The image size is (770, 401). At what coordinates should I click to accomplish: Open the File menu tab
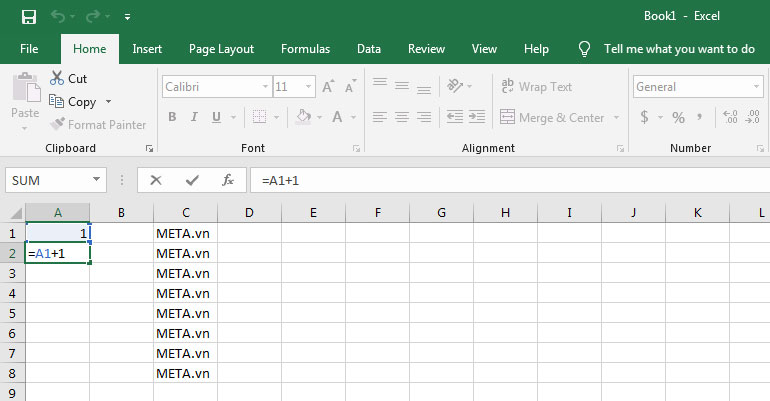29,49
